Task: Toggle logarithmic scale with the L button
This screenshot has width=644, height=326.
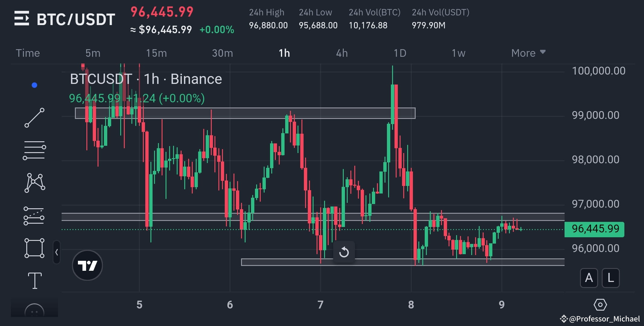Action: 610,278
